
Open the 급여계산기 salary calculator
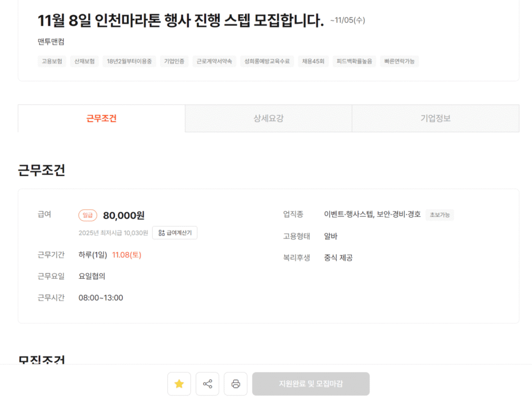point(175,232)
